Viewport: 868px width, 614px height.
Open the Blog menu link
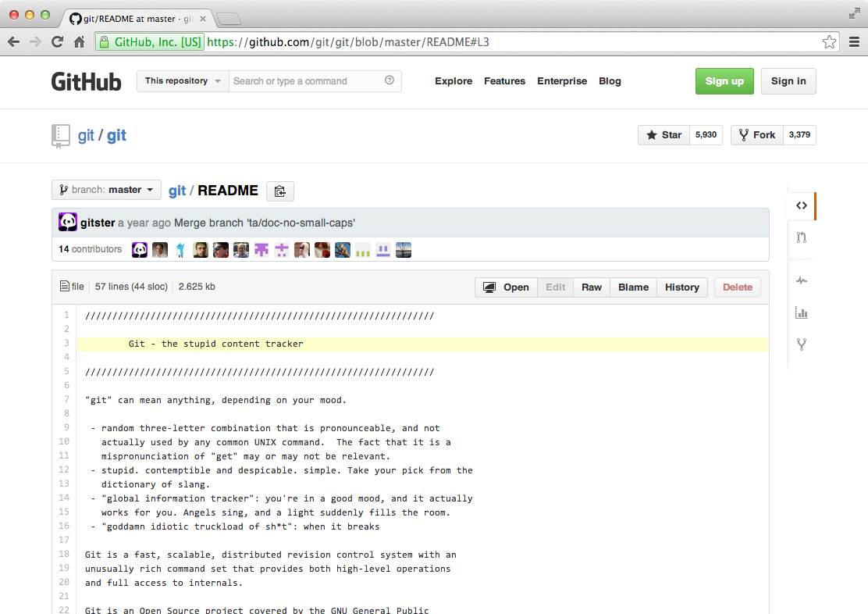[x=610, y=81]
